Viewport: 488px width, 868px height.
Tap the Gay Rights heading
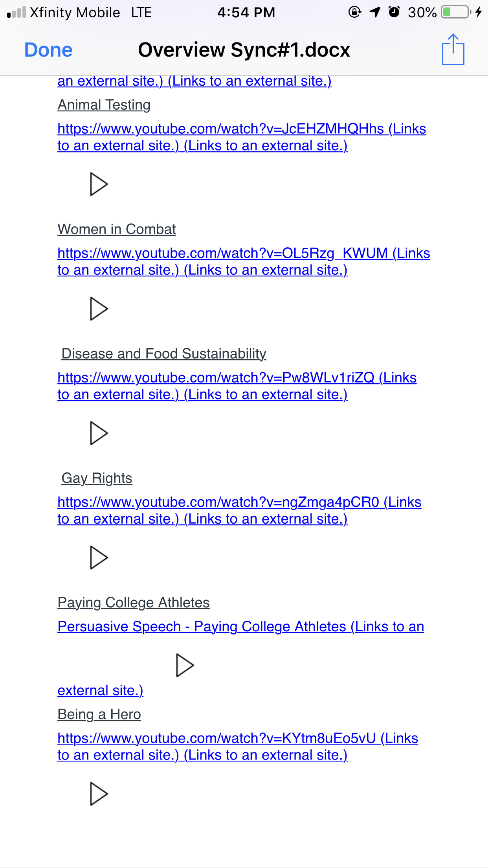[x=97, y=478]
